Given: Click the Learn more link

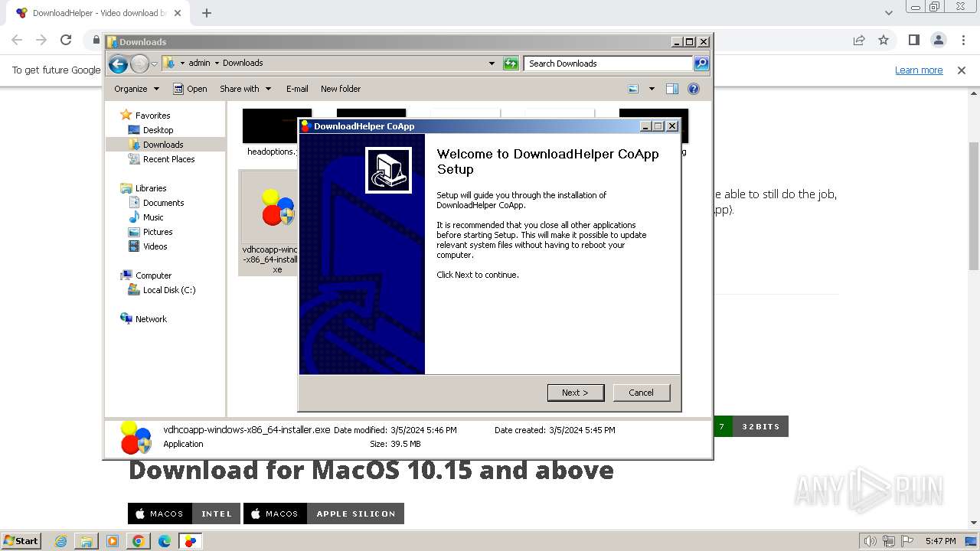Looking at the screenshot, I should click(919, 70).
